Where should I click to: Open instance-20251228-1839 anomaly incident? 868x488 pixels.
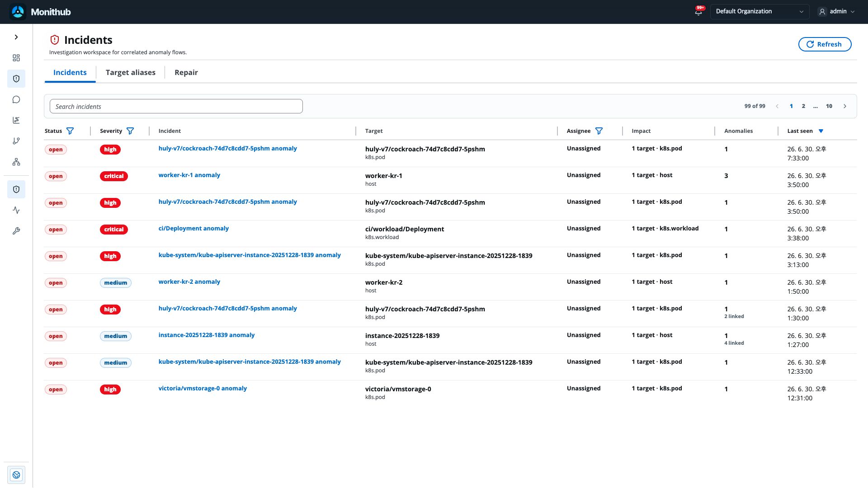[207, 335]
